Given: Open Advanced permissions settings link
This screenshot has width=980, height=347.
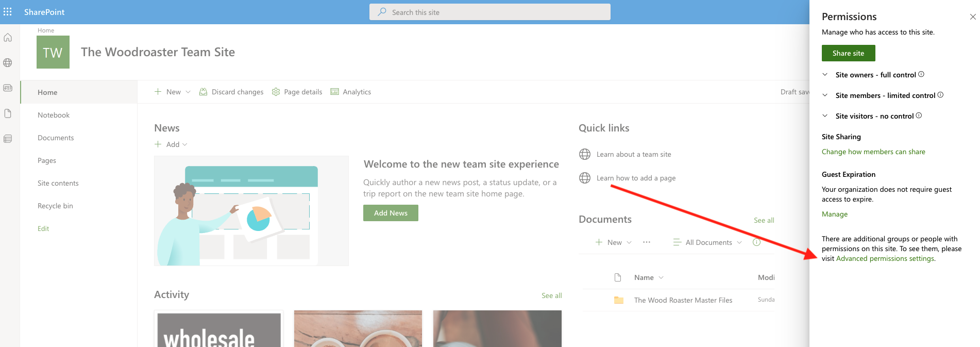Looking at the screenshot, I should point(885,258).
